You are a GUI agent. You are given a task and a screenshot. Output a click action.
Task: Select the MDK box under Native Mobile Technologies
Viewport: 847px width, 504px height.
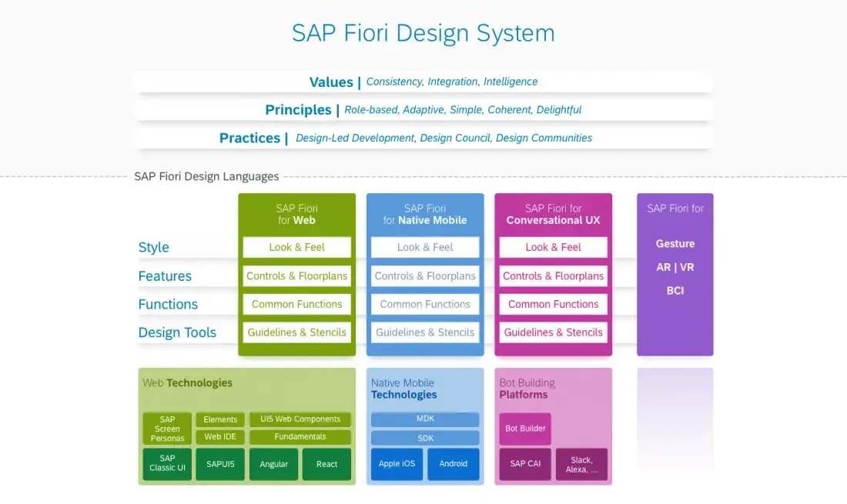424,419
